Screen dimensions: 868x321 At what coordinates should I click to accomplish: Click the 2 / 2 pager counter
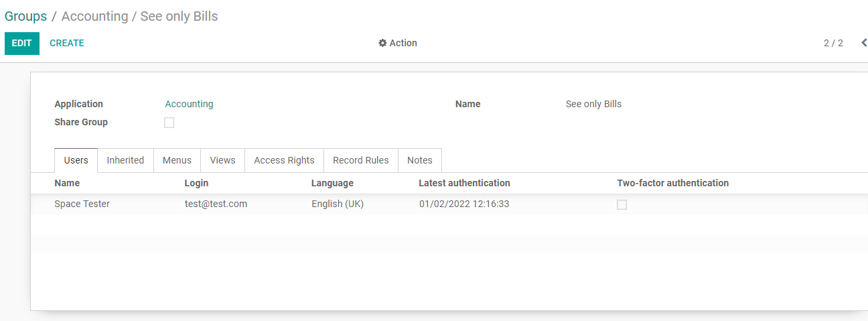833,43
